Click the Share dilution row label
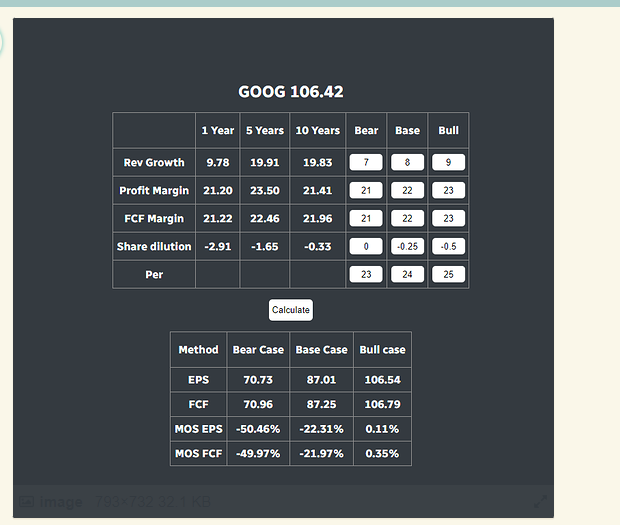This screenshot has height=525, width=620. (154, 247)
